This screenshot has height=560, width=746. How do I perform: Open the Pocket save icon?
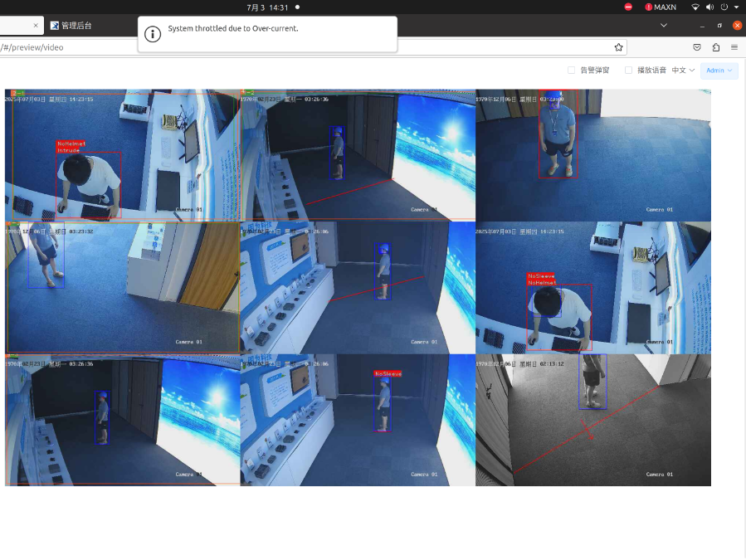697,47
